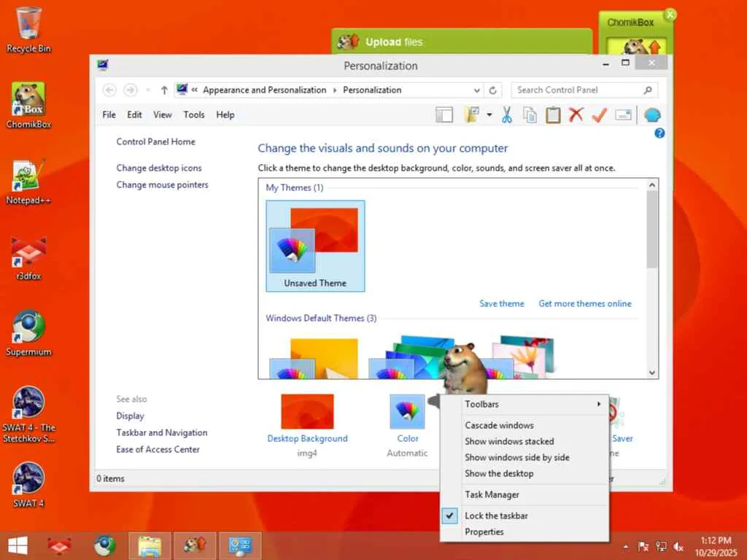Click the Copy icon in toolbar
Viewport: 747px width, 560px height.
tap(530, 114)
